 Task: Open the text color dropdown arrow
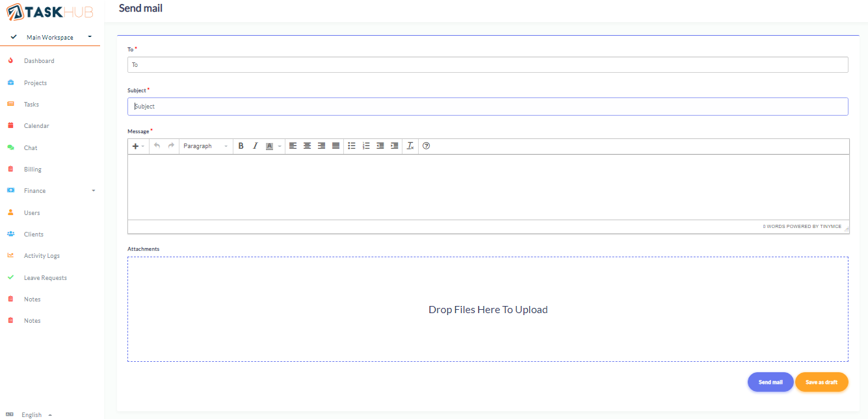coord(279,146)
